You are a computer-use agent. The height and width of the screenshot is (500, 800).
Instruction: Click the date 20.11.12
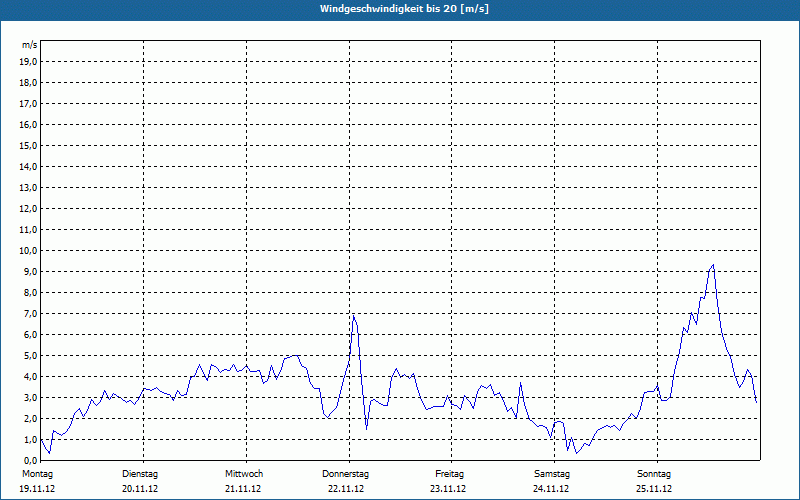140,489
